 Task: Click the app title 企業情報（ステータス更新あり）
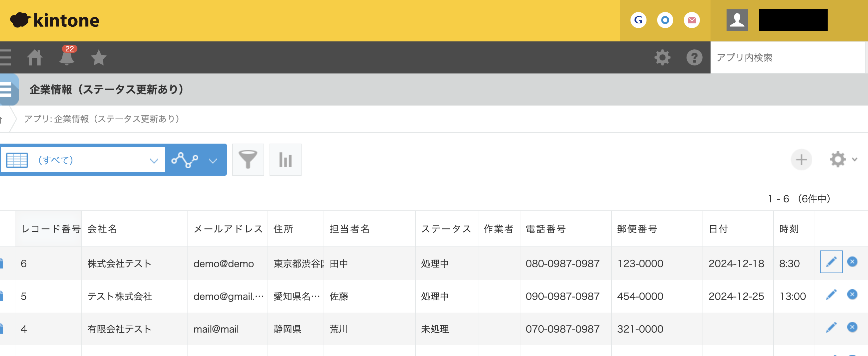pos(106,90)
